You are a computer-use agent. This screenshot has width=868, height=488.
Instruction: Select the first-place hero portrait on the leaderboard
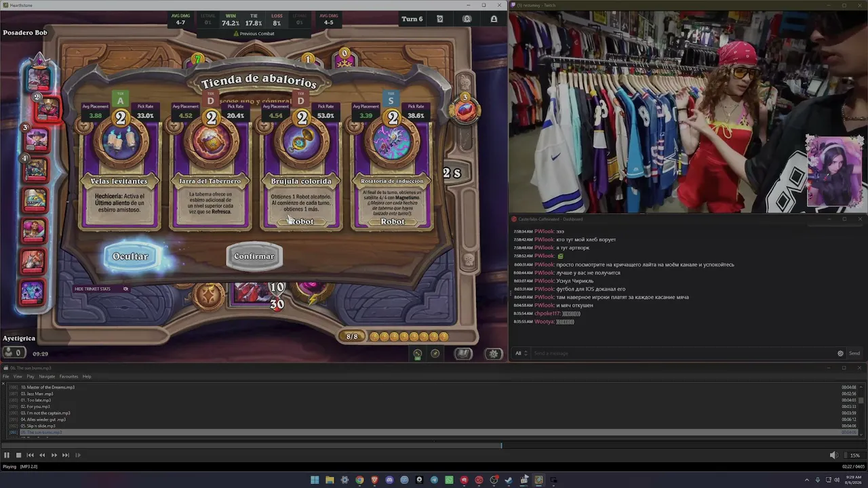(x=39, y=79)
